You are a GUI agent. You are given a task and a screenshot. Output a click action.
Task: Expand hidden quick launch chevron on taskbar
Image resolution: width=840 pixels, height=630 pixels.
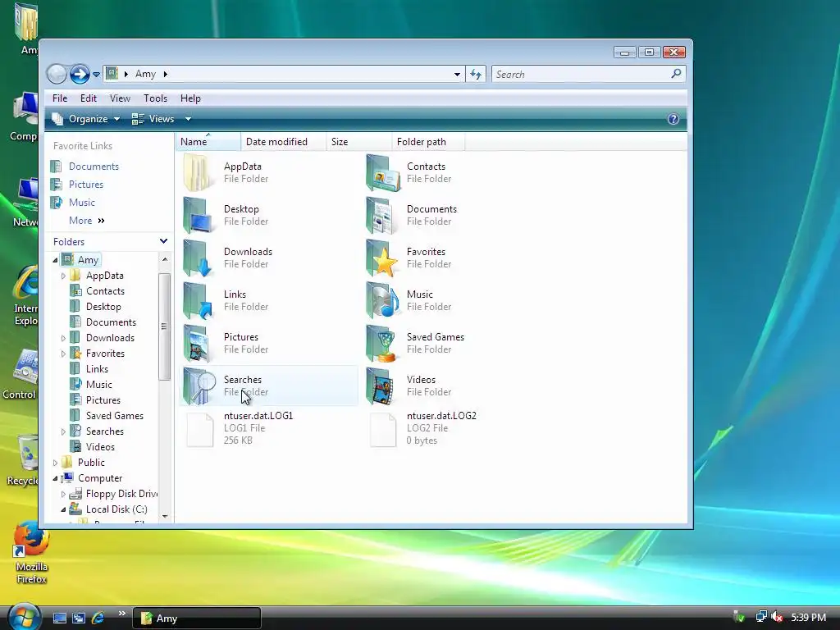tap(122, 614)
